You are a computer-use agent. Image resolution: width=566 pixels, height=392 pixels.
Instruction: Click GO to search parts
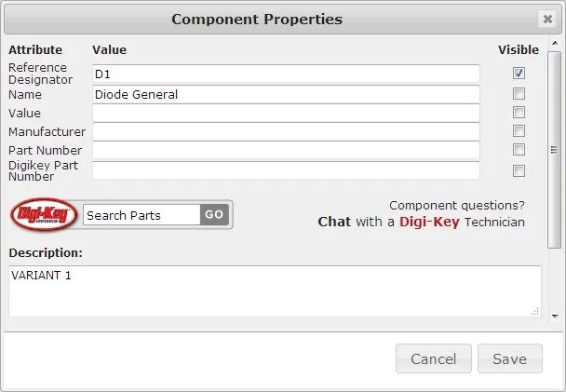(x=214, y=214)
